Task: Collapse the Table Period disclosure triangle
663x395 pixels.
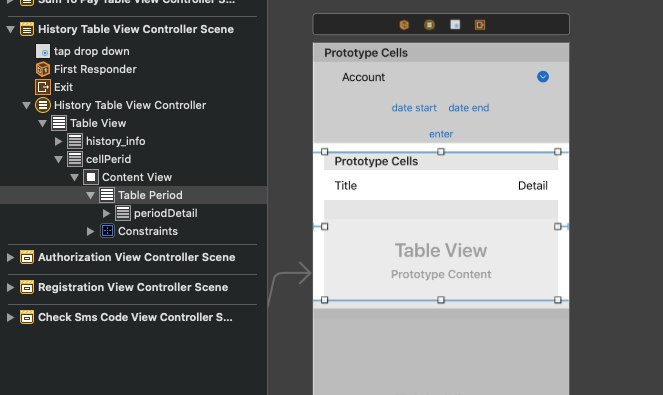Action: 90,195
